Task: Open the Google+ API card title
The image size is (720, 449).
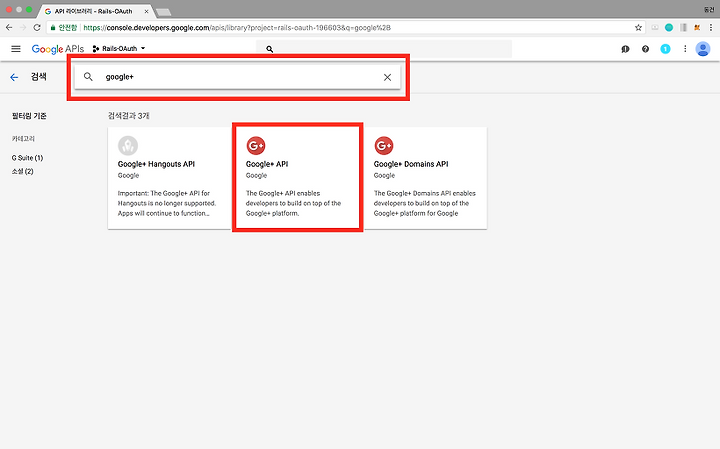Action: point(267,164)
